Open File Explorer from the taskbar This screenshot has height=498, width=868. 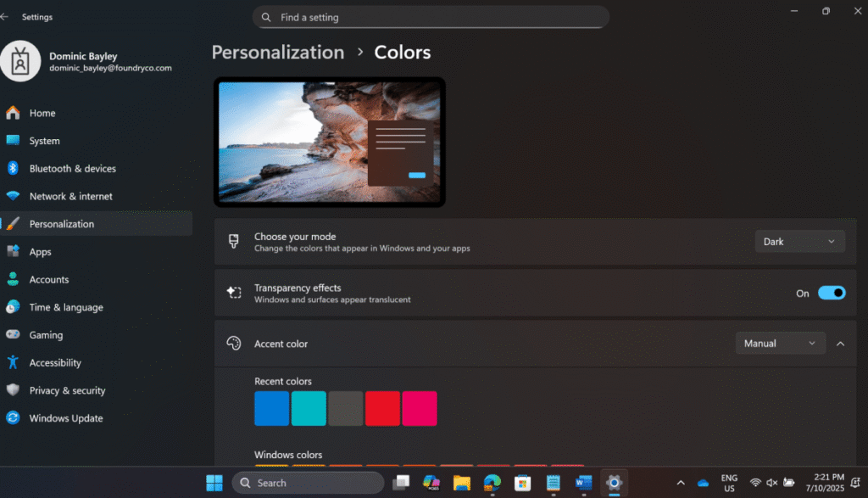462,483
